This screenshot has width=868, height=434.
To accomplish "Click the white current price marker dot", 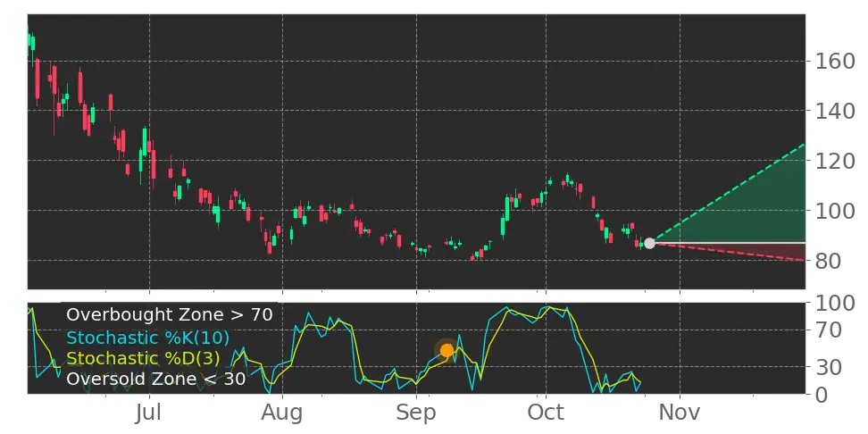I will coord(649,243).
